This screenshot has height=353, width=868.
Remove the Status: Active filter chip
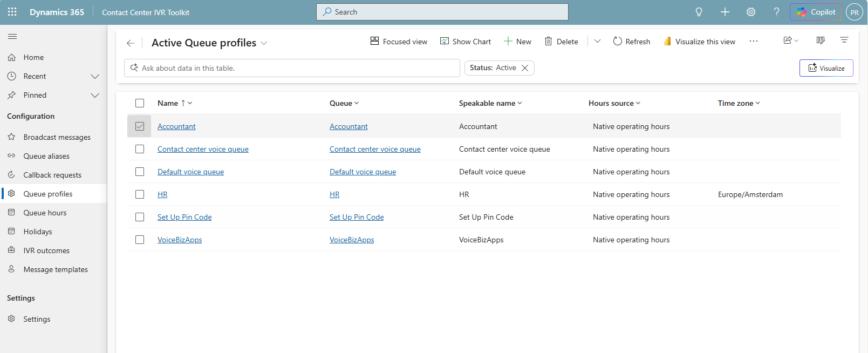(x=525, y=68)
